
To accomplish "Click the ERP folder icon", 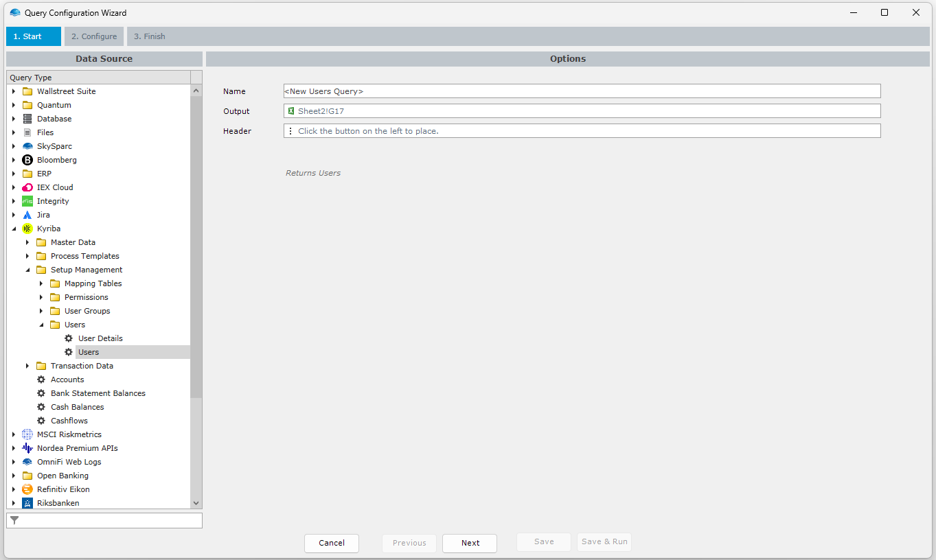I will click(27, 174).
